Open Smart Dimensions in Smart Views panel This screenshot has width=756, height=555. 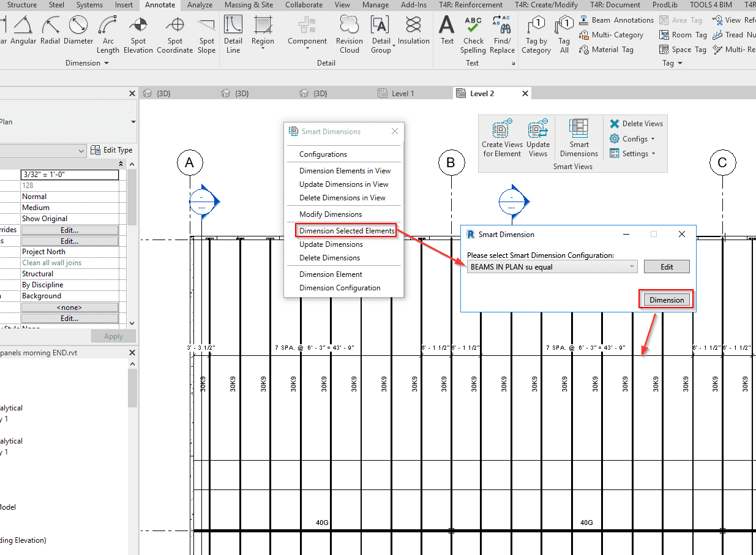click(x=579, y=138)
